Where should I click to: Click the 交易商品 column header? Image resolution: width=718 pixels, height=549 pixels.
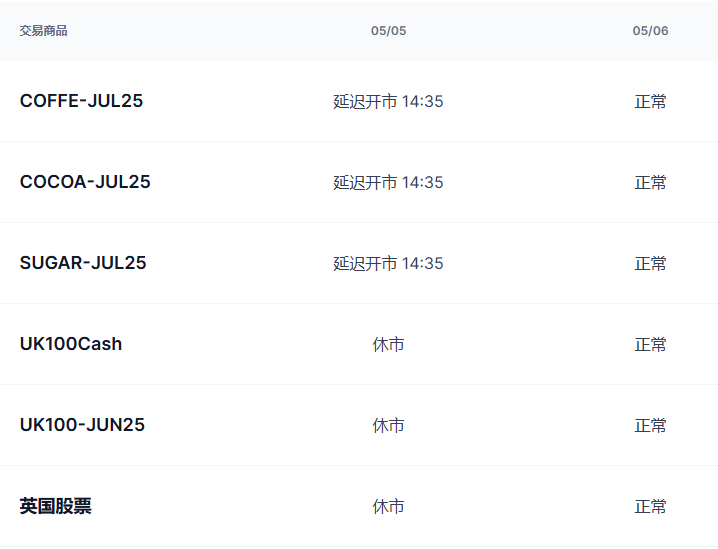[44, 31]
